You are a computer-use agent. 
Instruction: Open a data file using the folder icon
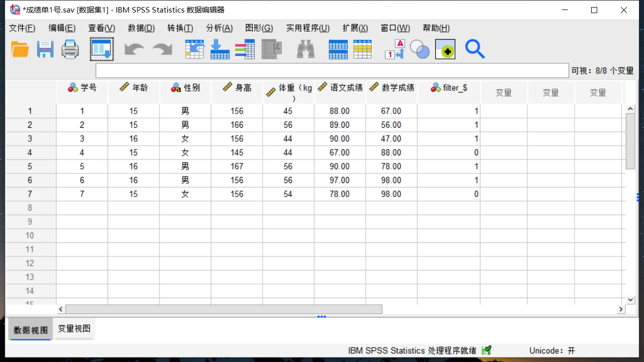20,49
